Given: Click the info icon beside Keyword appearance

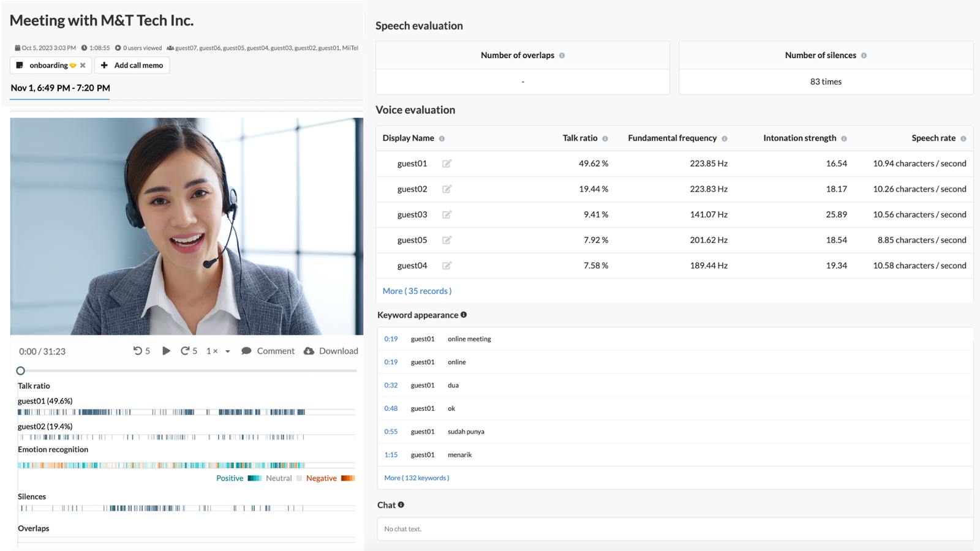Looking at the screenshot, I should tap(464, 314).
